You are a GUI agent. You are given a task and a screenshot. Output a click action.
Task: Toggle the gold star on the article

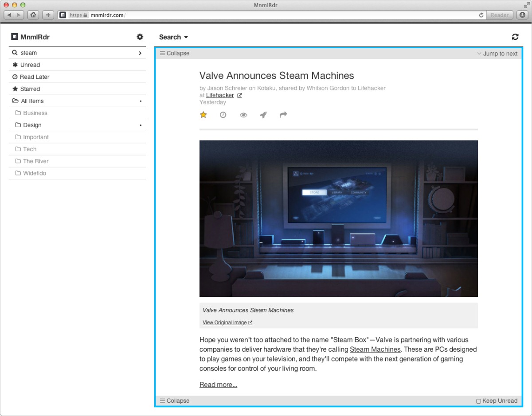(203, 115)
